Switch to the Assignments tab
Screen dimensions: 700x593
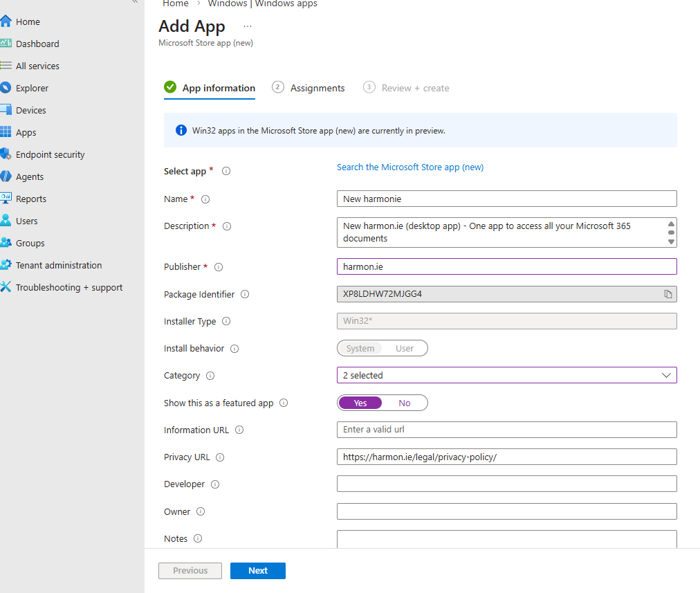(317, 88)
